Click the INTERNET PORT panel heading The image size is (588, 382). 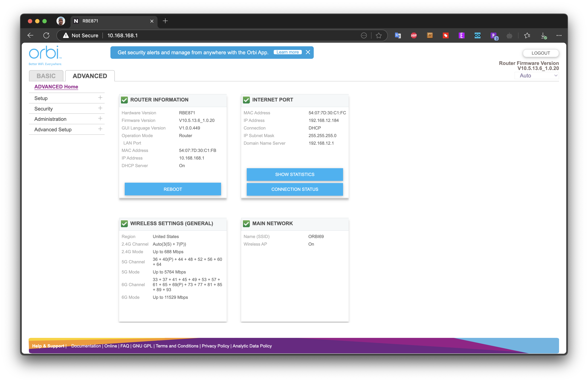272,100
